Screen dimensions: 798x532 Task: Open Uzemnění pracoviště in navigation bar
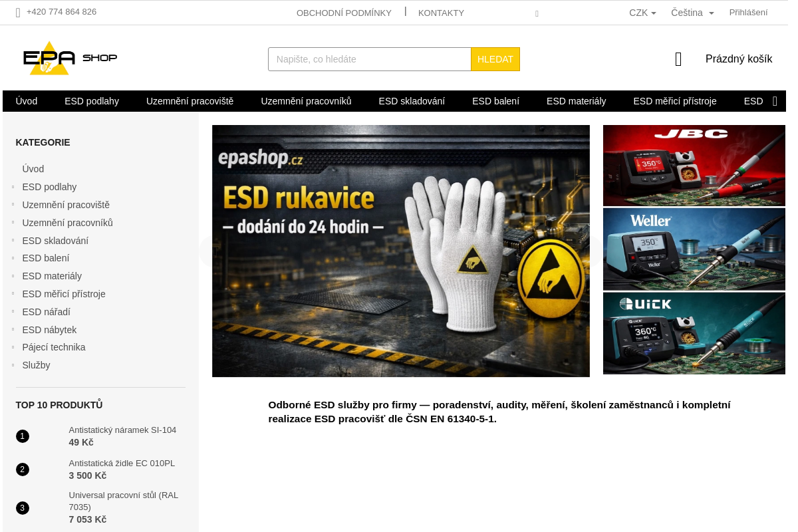pos(190,101)
